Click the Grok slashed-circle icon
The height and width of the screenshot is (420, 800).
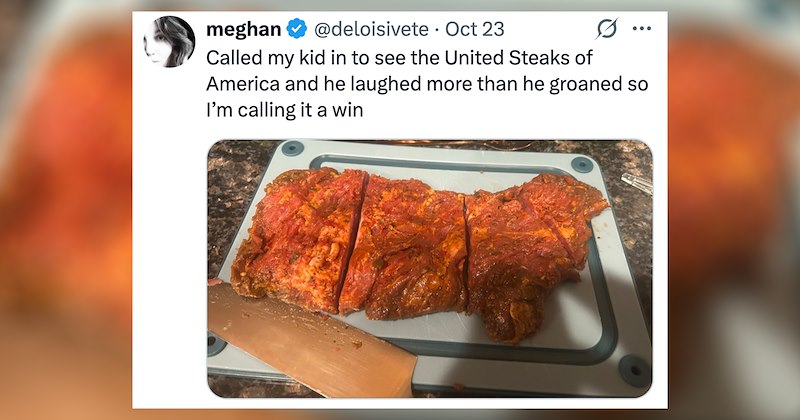pos(607,29)
